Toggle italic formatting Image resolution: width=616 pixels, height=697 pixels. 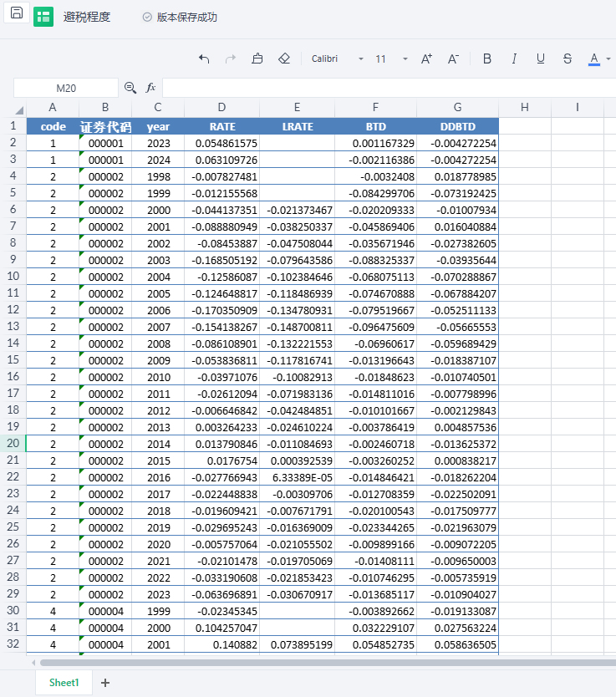pos(514,59)
